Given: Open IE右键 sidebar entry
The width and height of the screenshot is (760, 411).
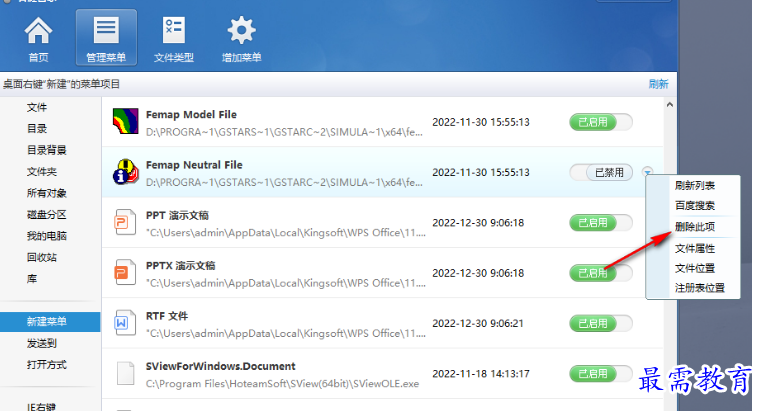Looking at the screenshot, I should 41,407.
